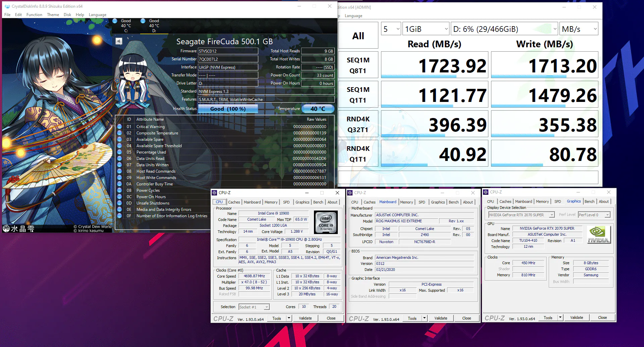
Task: Open the Tools dropdown arrow in Mainboard window
Action: coord(424,318)
